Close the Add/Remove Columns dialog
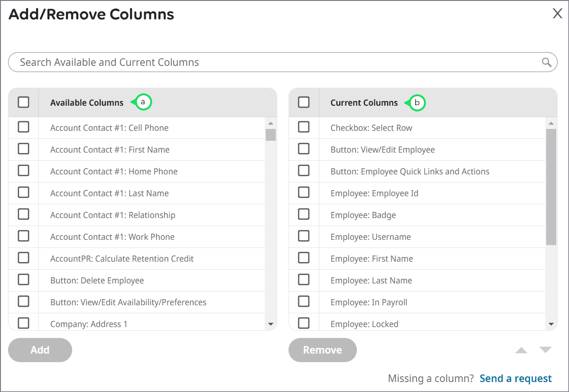The height and width of the screenshot is (392, 569). [558, 14]
